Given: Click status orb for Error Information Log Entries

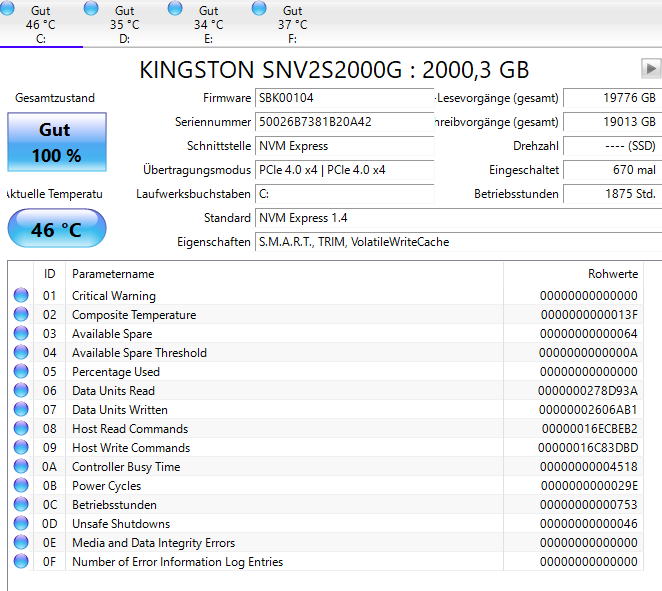Looking at the screenshot, I should click(x=21, y=561).
